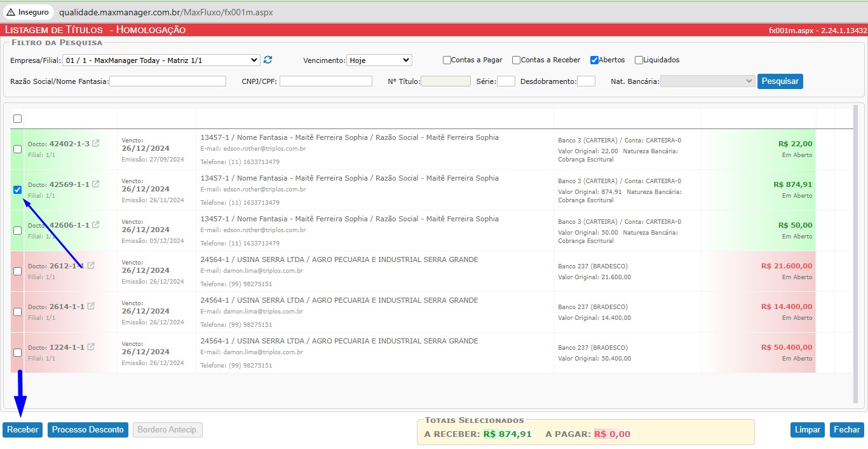Image resolution: width=868 pixels, height=449 pixels.
Task: Open the Nat. Bancária dropdown
Action: (x=707, y=81)
